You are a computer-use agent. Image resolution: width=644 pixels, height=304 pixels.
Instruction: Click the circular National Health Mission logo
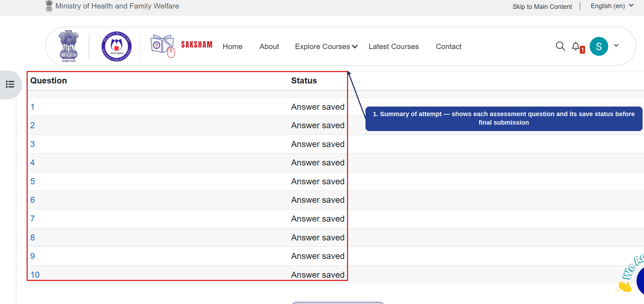click(x=116, y=46)
